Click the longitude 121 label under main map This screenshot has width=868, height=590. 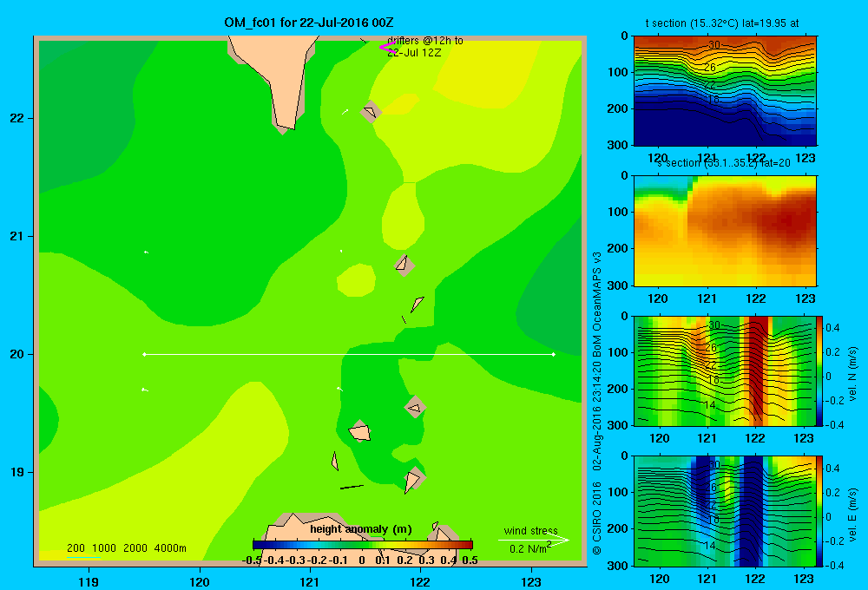(310, 581)
